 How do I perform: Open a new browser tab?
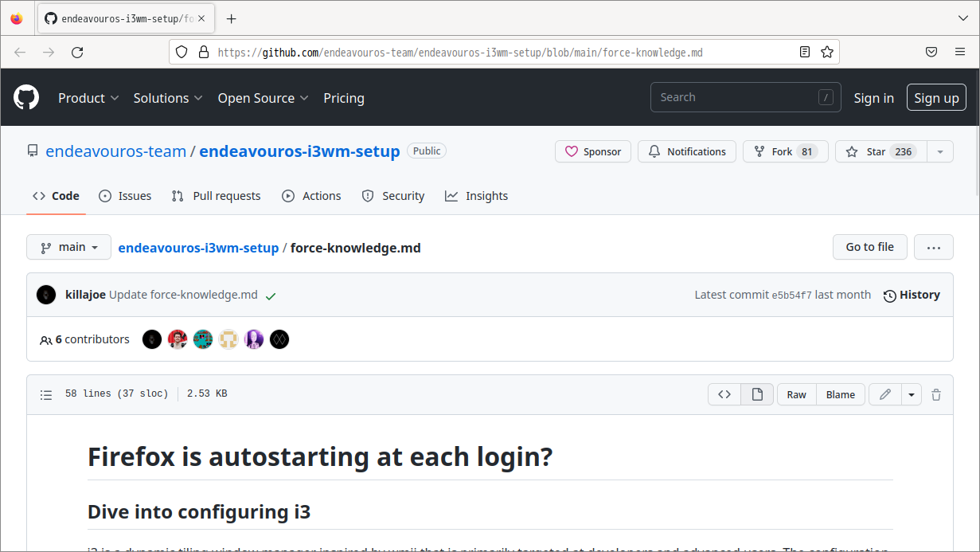tap(231, 18)
